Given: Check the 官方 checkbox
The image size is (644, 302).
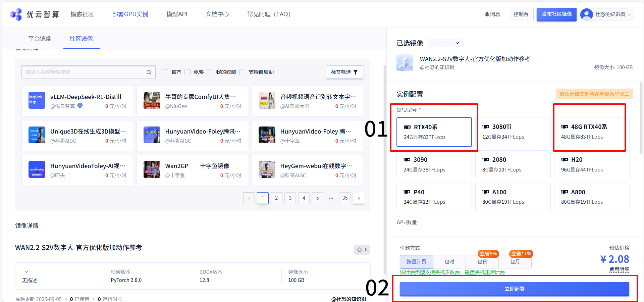Looking at the screenshot, I should 165,72.
